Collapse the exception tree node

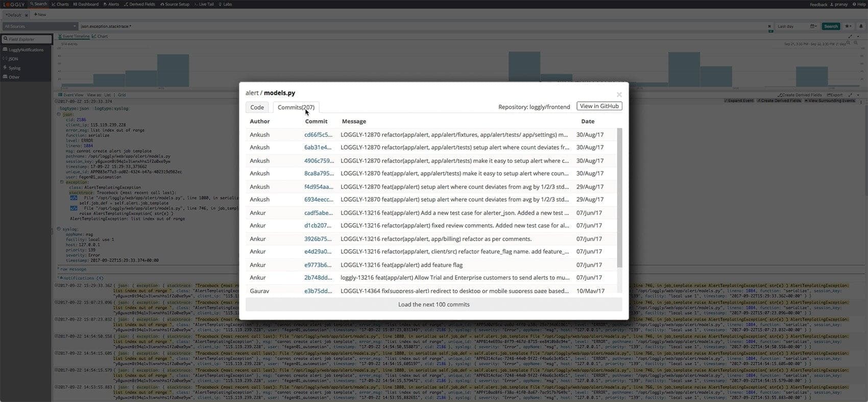(62, 182)
